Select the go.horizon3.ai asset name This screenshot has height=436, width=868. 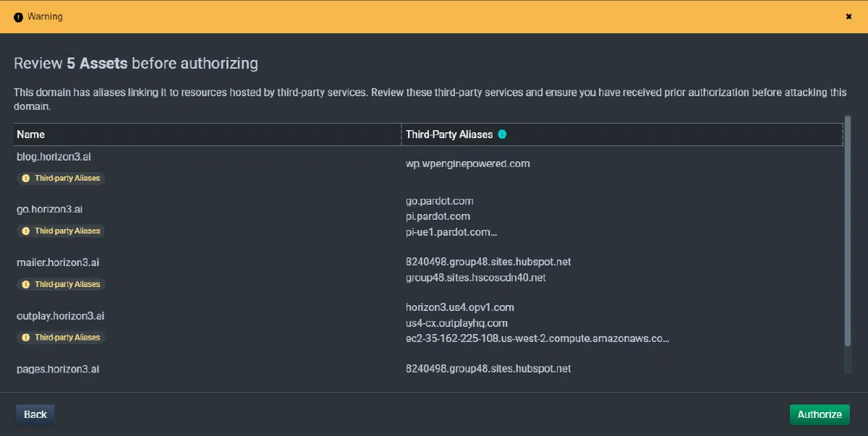coord(49,209)
